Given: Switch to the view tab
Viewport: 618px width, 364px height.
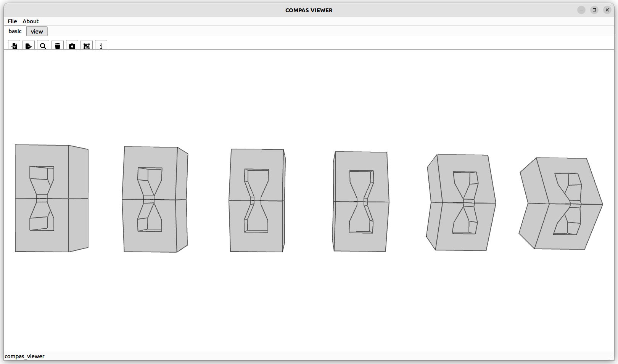Looking at the screenshot, I should point(37,32).
